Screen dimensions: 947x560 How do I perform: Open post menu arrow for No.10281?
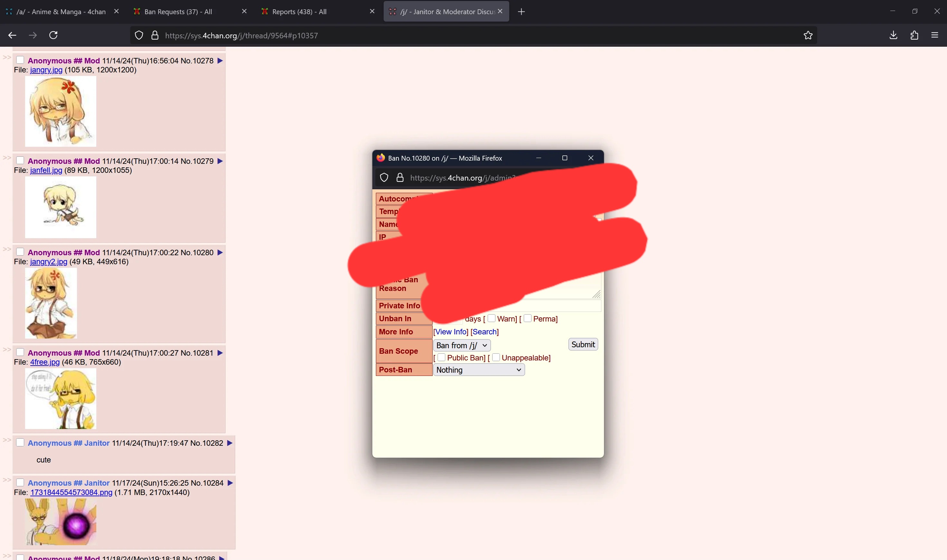(220, 353)
